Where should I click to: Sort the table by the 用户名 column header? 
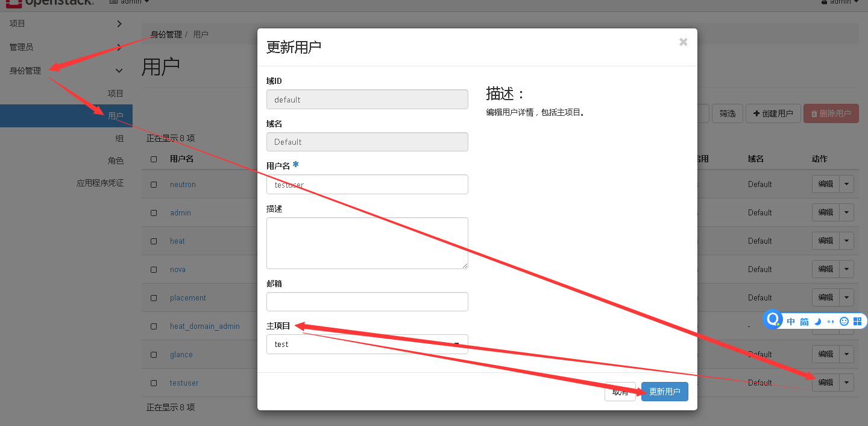(x=181, y=159)
